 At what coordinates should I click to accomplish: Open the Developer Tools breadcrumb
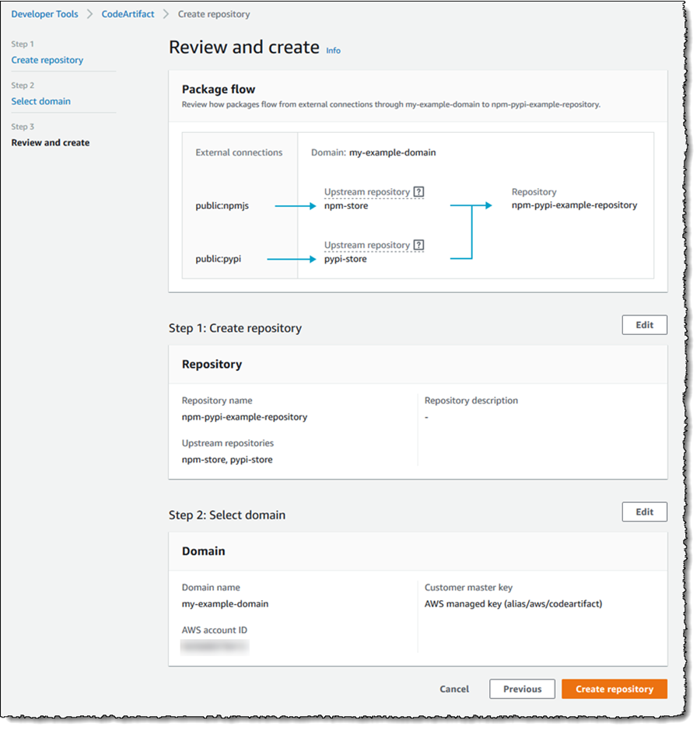(44, 15)
